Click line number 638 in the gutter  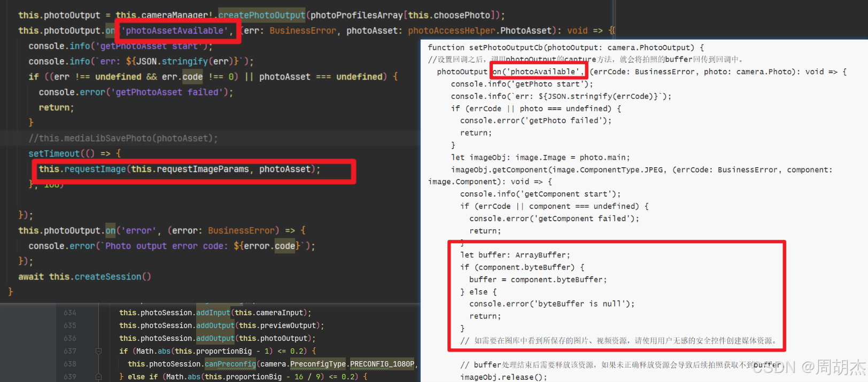(x=70, y=364)
